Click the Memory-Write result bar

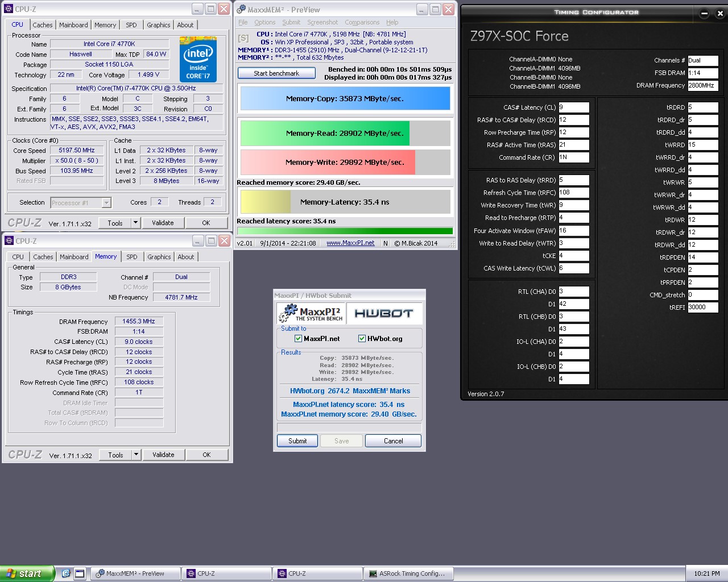345,162
